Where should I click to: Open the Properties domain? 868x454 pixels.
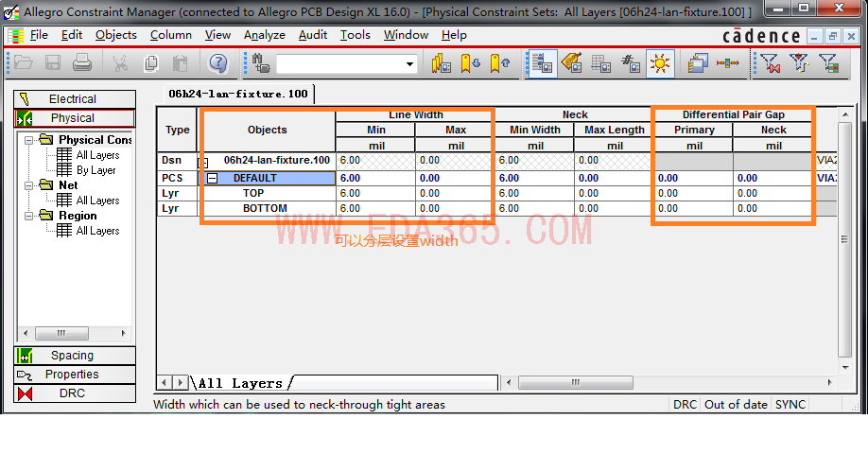click(x=74, y=375)
